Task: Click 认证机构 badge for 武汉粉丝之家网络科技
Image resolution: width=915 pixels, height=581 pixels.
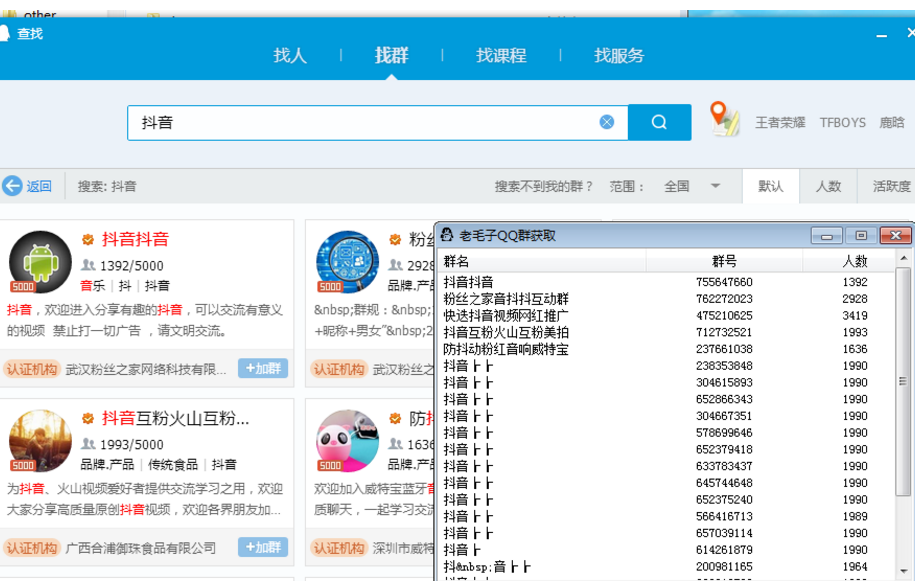Action: coord(32,369)
